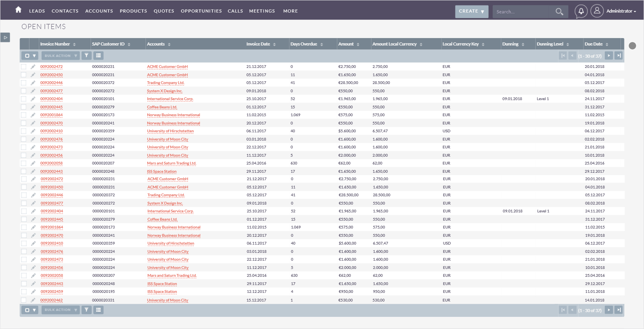Open first invoice link 0092002472
This screenshot has height=329, width=644.
pyautogui.click(x=51, y=67)
